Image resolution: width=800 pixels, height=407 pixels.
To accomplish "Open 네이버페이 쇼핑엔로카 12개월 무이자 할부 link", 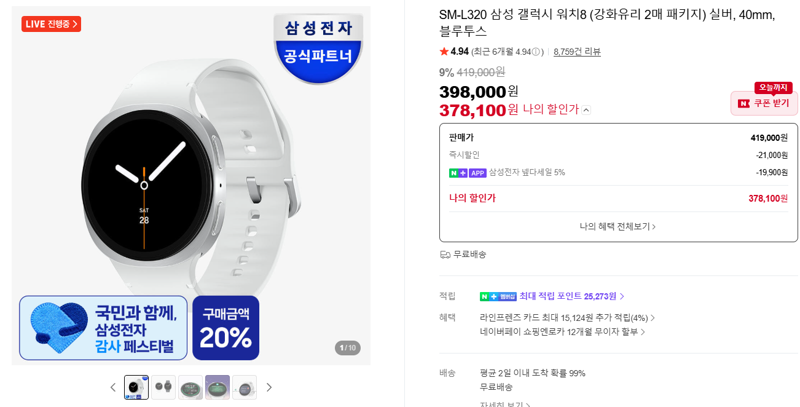I will point(562,332).
